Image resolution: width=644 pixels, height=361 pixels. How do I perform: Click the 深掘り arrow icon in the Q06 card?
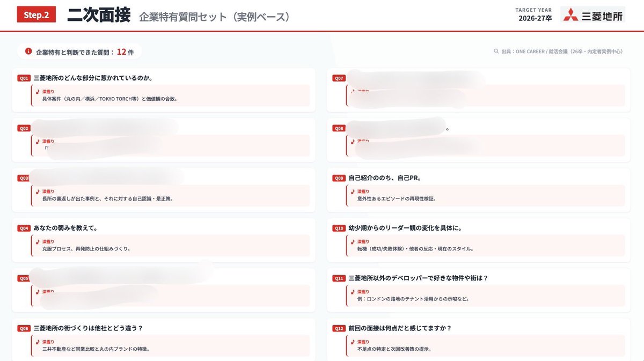coord(38,342)
